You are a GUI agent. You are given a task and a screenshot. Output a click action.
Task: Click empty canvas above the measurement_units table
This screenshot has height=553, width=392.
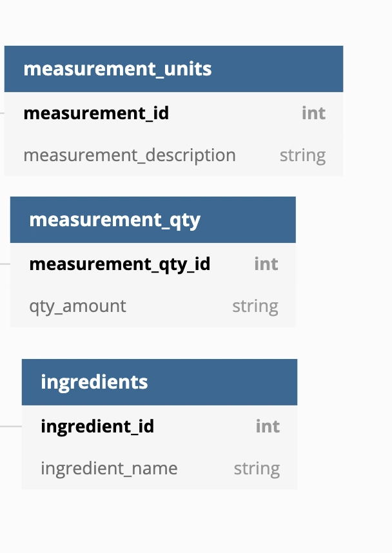(x=173, y=23)
